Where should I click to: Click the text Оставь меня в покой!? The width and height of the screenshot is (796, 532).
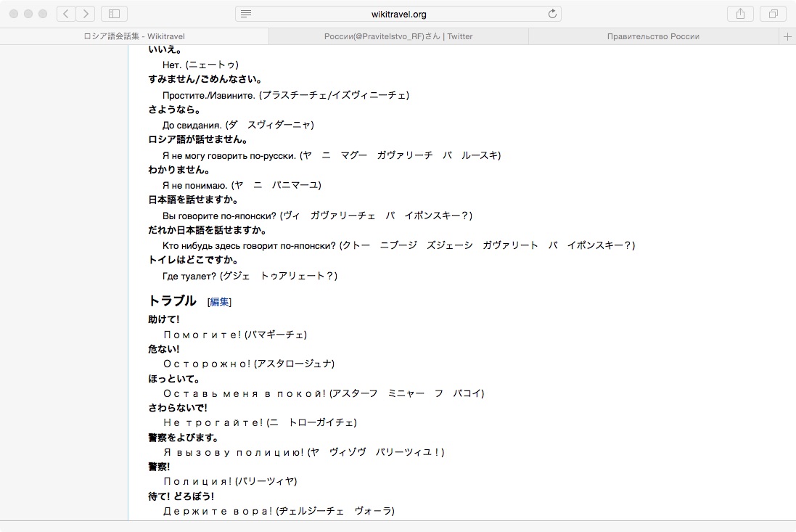click(245, 393)
